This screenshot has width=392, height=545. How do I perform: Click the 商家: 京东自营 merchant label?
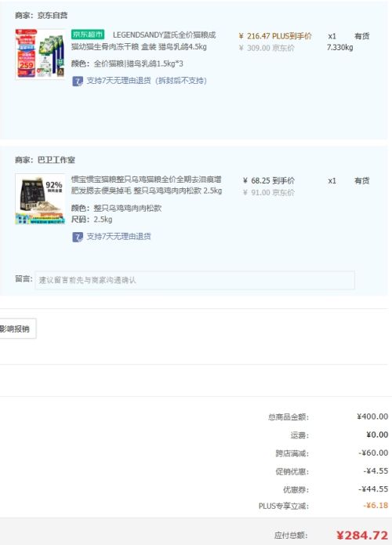[42, 16]
